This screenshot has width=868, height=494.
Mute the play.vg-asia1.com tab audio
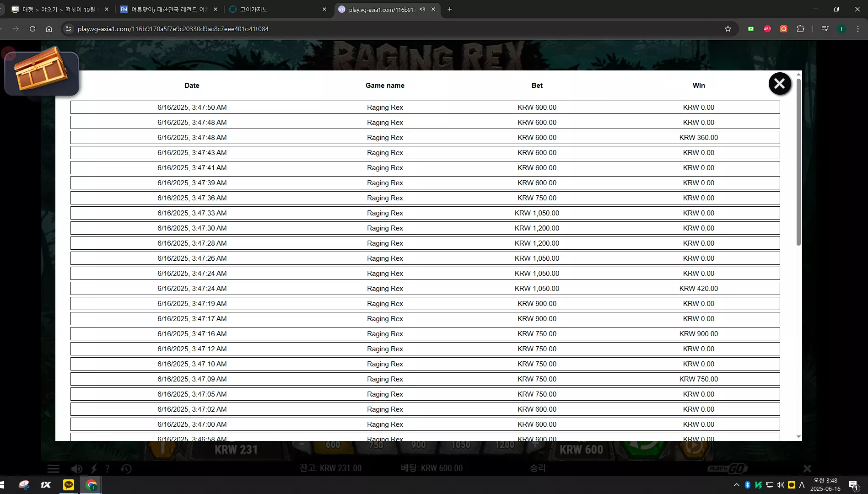[422, 9]
